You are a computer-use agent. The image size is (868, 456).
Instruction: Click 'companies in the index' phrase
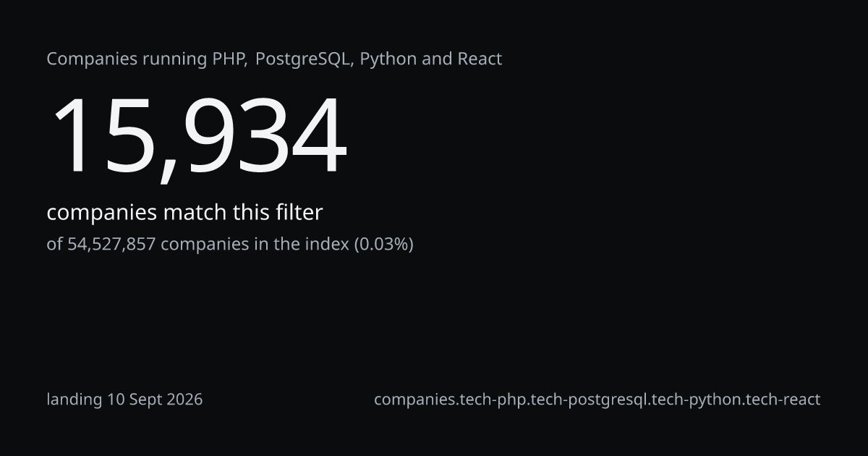click(x=255, y=245)
